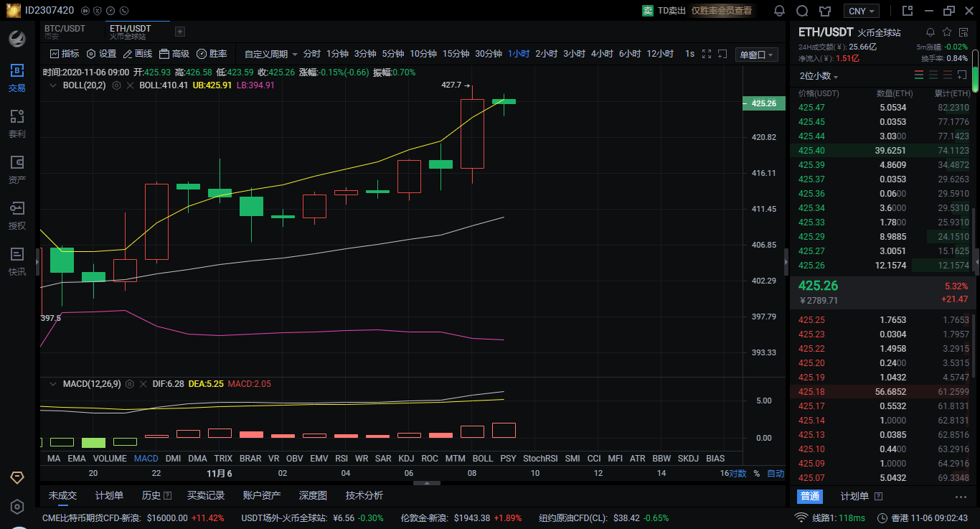Open the 资产 assets sidebar icon

tap(17, 169)
